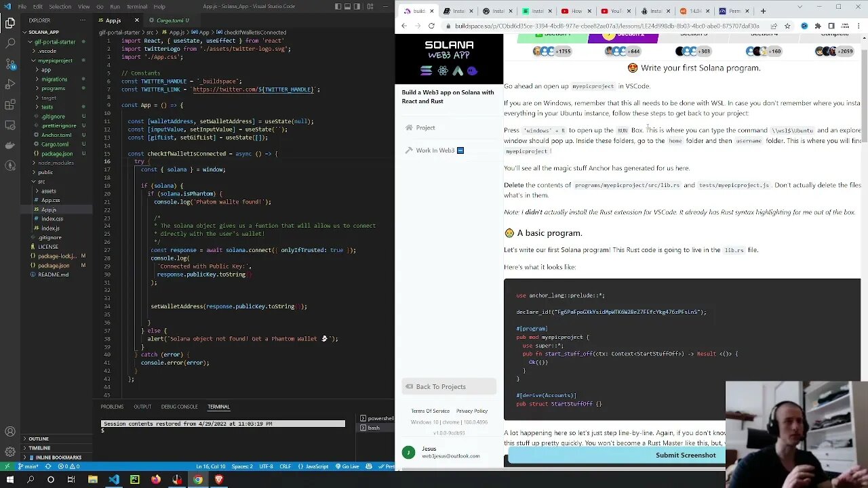Viewport: 868px width, 488px height.
Task: Open the Terminal menu
Action: (137, 7)
